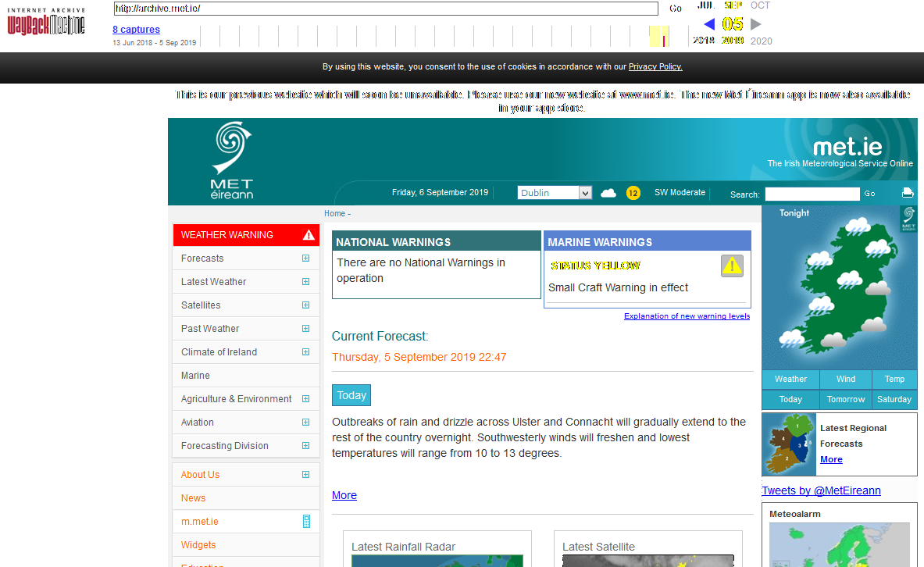Click the white warning triangle in Weather Warning
This screenshot has height=567, width=924.
click(309, 234)
